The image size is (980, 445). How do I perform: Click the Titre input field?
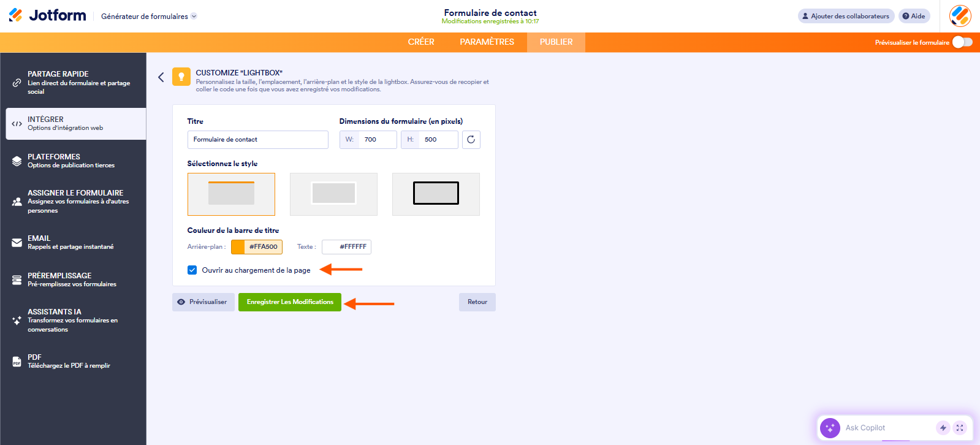coord(258,140)
